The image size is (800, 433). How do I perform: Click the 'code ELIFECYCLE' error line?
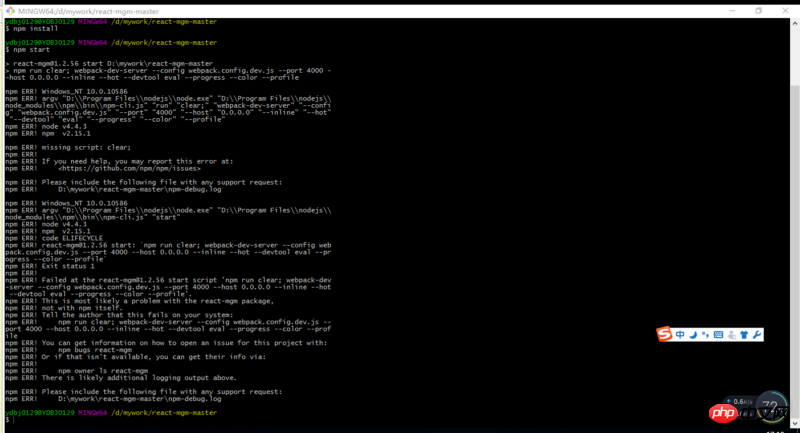[x=54, y=238]
